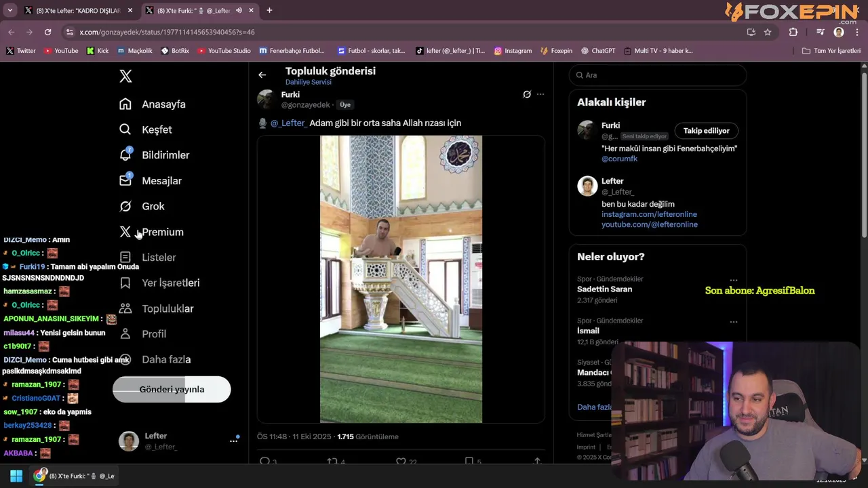The height and width of the screenshot is (488, 868).
Task: Click the Chrome taskbar item
Action: [75, 476]
